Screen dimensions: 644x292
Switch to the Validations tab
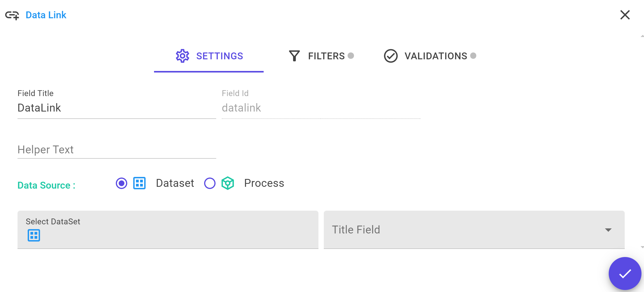tap(430, 56)
